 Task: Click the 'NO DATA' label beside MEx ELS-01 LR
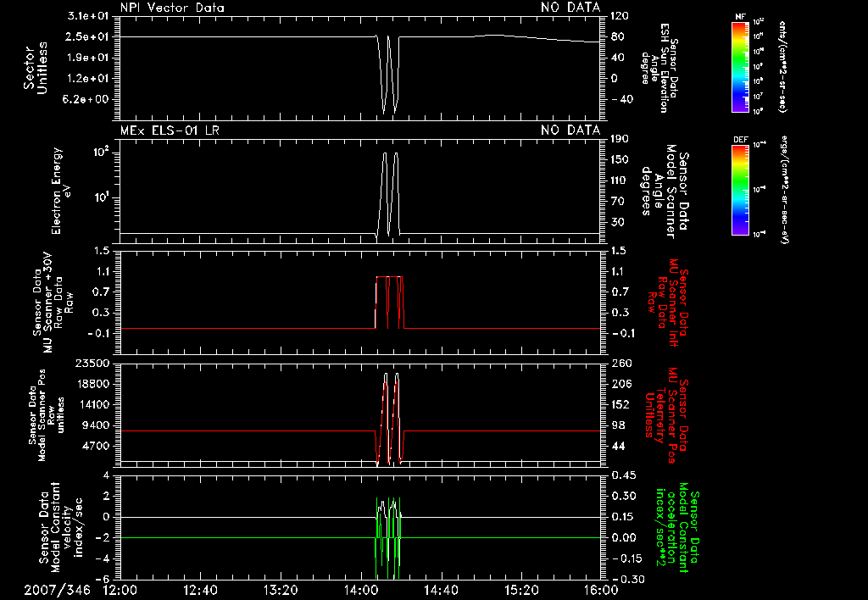(570, 131)
